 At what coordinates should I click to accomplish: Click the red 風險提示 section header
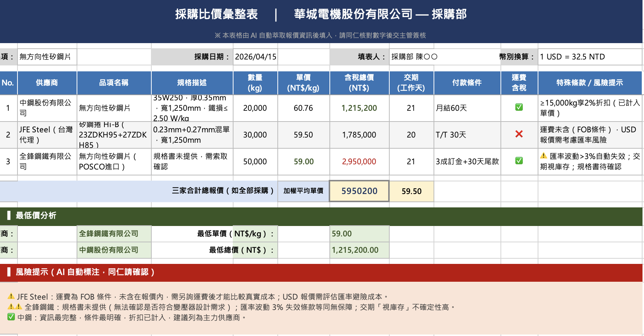point(321,272)
